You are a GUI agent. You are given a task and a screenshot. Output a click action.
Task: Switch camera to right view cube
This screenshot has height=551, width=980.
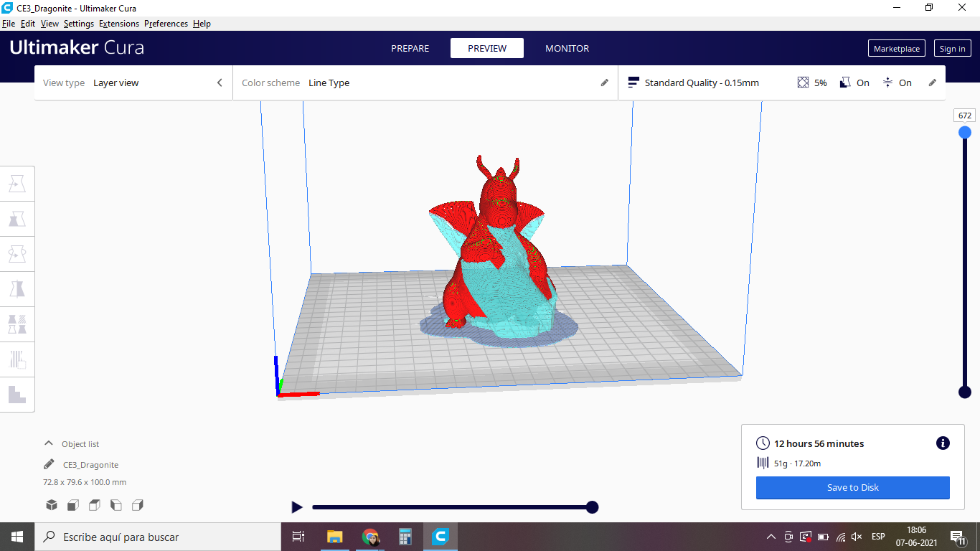tap(138, 505)
